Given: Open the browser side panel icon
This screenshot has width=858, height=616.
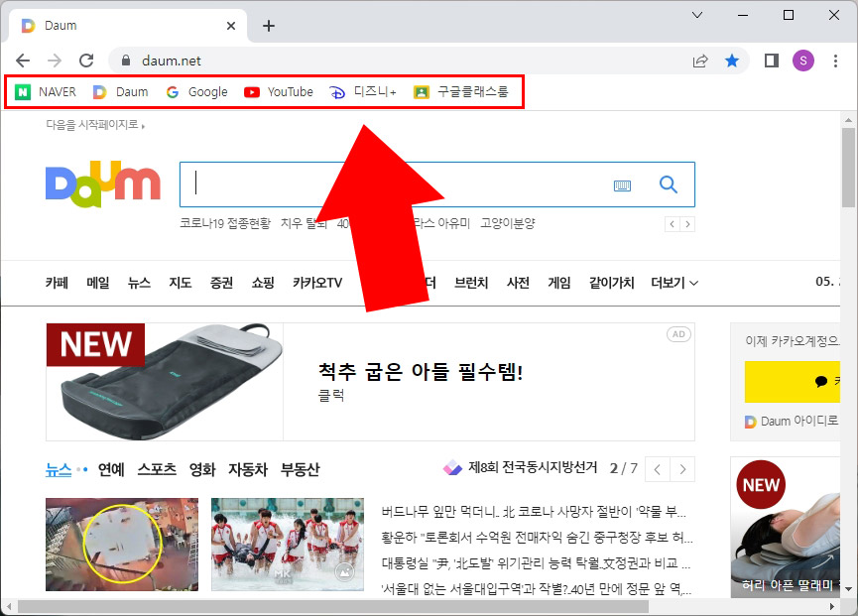Looking at the screenshot, I should [x=771, y=60].
